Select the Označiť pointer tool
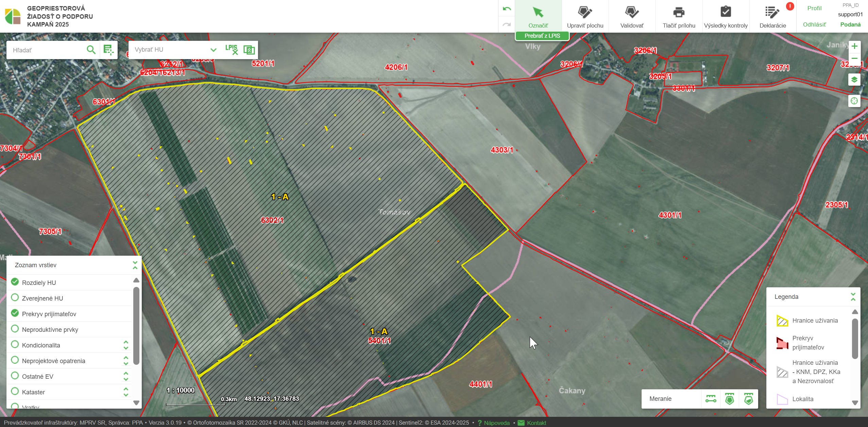Image resolution: width=868 pixels, height=427 pixels. click(x=538, y=13)
